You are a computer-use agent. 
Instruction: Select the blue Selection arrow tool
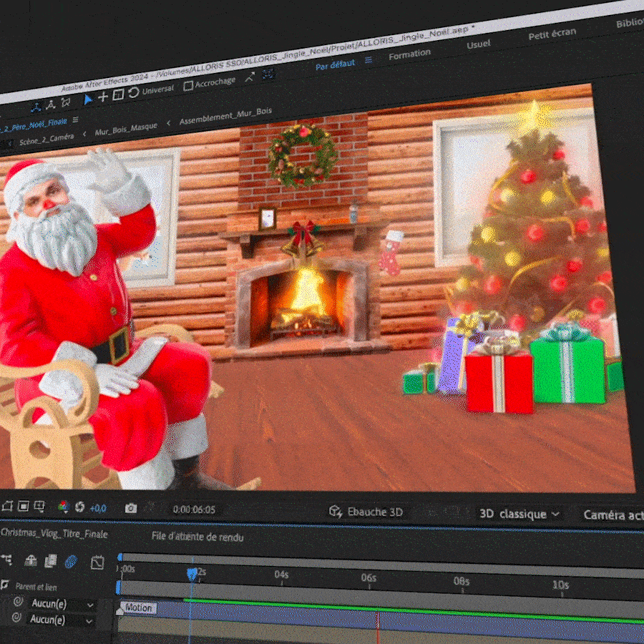click(87, 99)
